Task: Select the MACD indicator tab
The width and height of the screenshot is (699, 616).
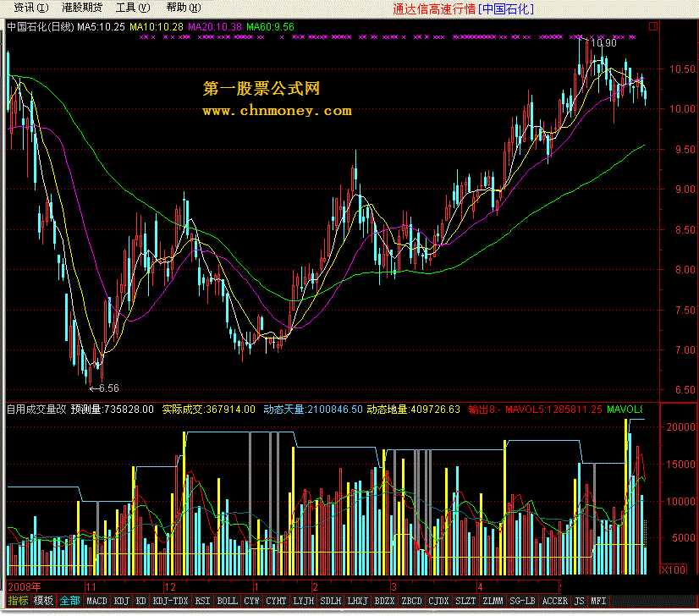Action: pos(96,601)
